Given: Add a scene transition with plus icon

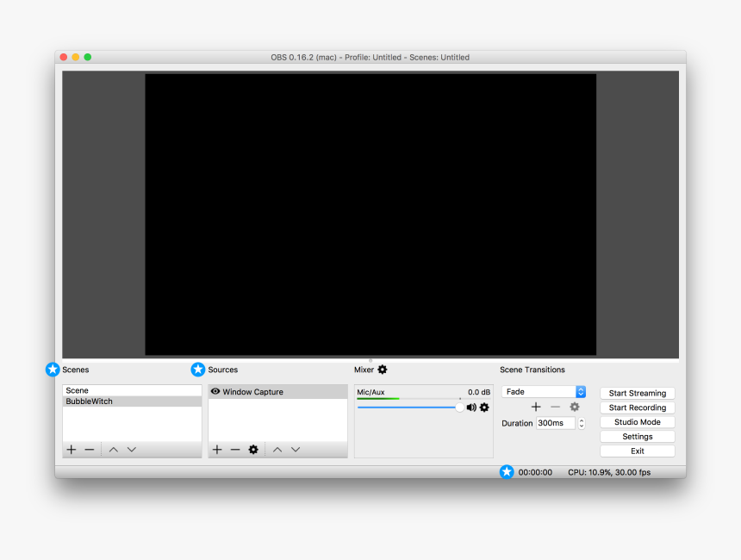Looking at the screenshot, I should click(536, 407).
